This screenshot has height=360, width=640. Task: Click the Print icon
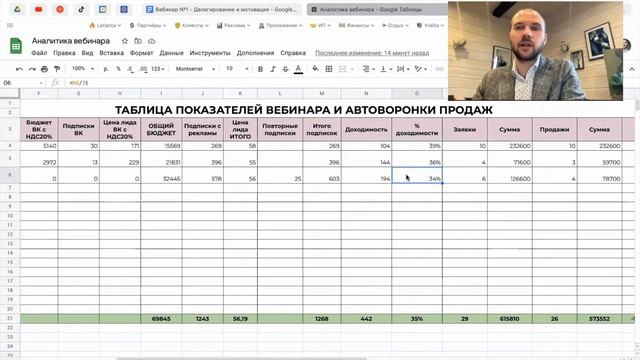tap(44, 69)
